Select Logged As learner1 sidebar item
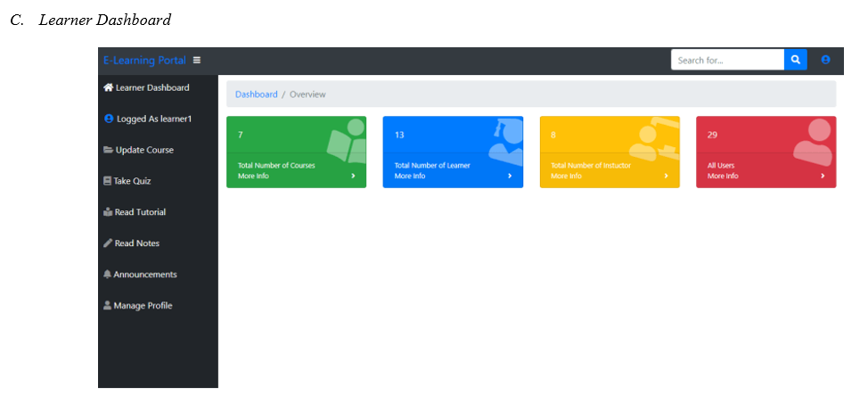This screenshot has width=868, height=412. [153, 119]
